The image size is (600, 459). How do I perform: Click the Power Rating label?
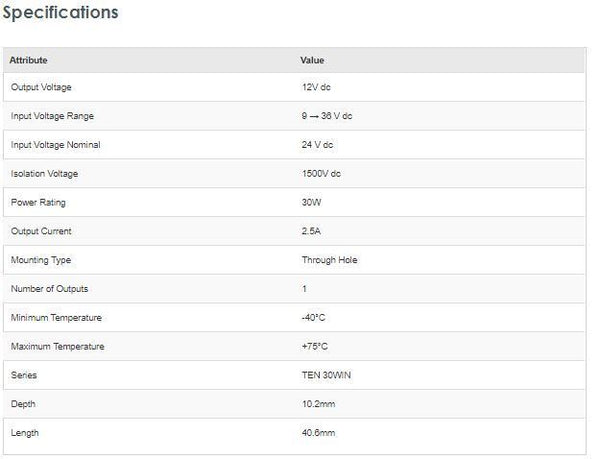[37, 202]
